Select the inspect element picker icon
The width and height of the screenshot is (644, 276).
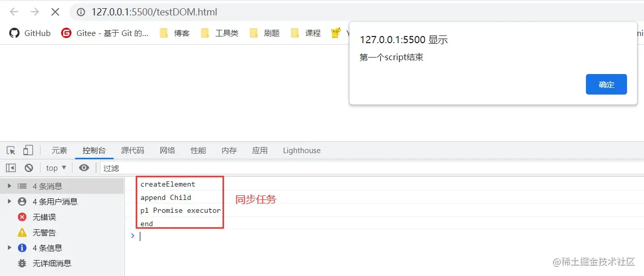11,151
